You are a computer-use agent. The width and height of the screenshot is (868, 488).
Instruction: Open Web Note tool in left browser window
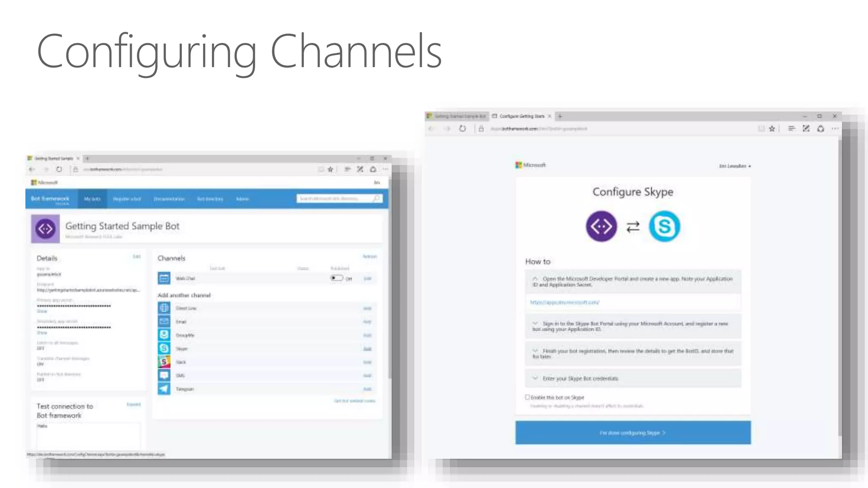click(360, 169)
